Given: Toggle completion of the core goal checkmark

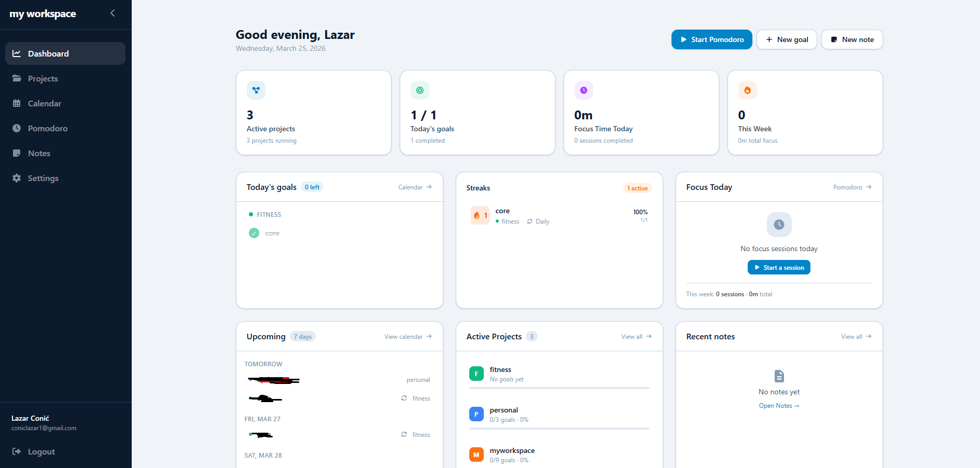Looking at the screenshot, I should [254, 233].
